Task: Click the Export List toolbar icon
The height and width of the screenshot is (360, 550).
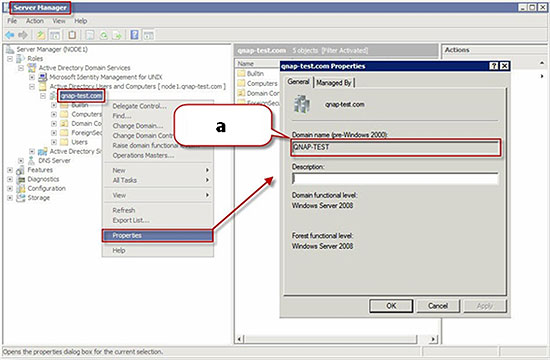Action: [117, 35]
